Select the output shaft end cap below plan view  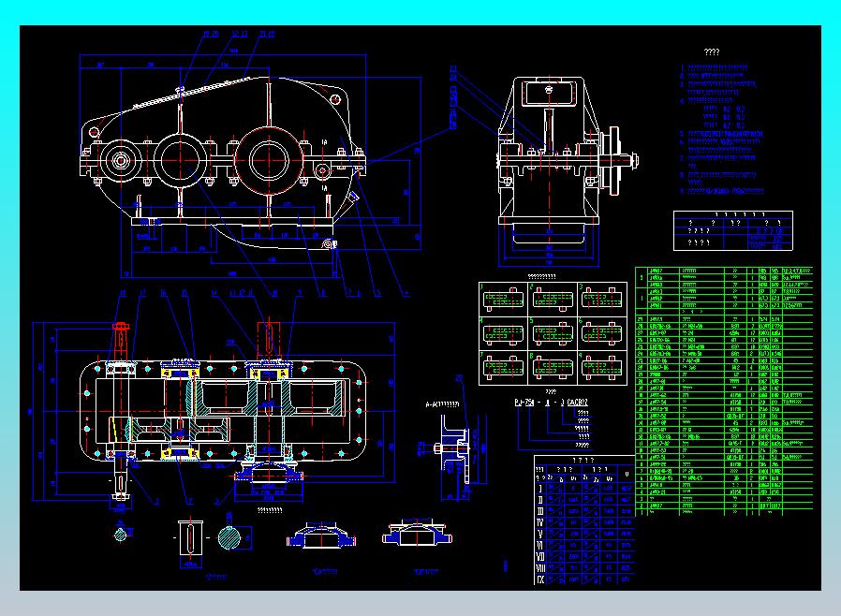tap(269, 474)
